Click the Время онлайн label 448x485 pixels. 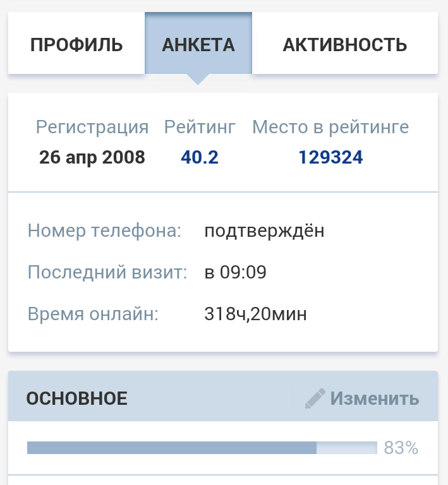tap(93, 314)
